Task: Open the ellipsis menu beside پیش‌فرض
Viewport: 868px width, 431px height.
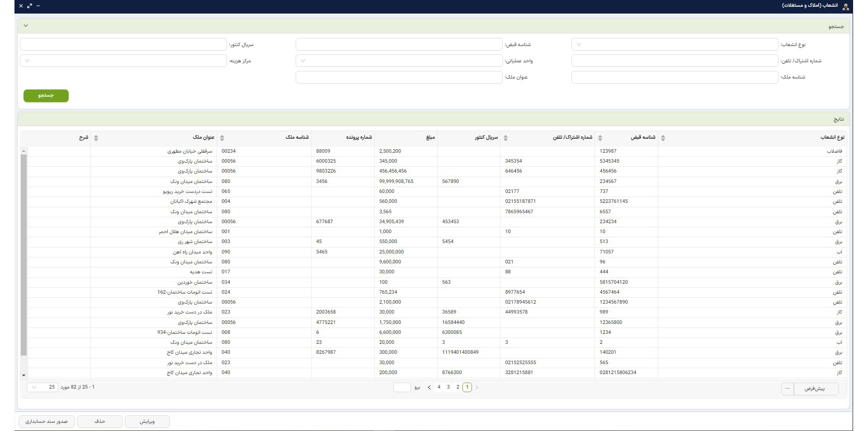Action: click(788, 389)
